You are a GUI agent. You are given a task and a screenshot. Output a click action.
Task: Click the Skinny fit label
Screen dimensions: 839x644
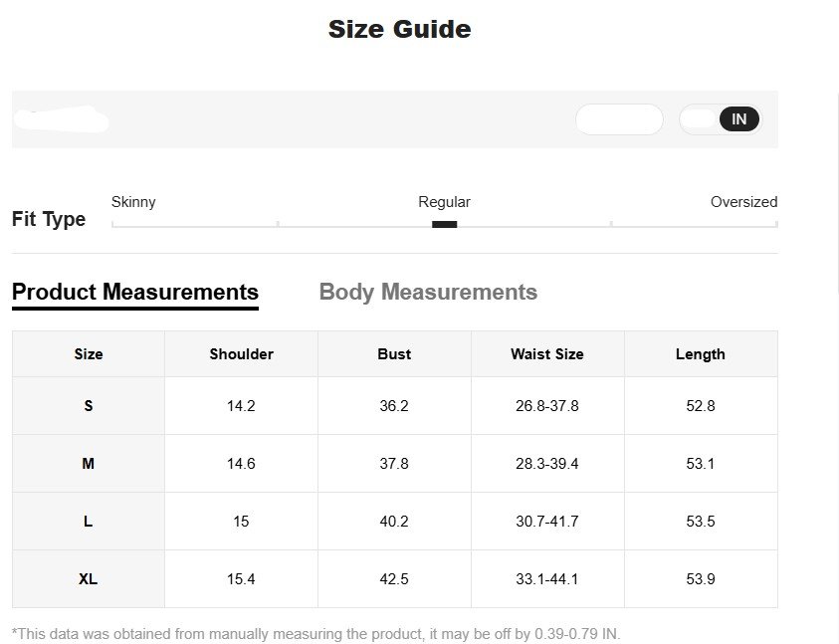[x=133, y=202]
